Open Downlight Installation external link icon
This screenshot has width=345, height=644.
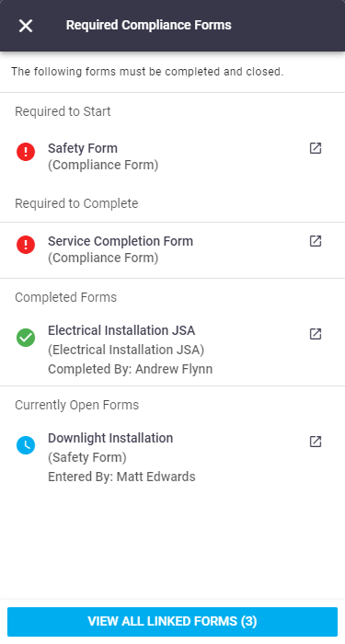pyautogui.click(x=315, y=442)
